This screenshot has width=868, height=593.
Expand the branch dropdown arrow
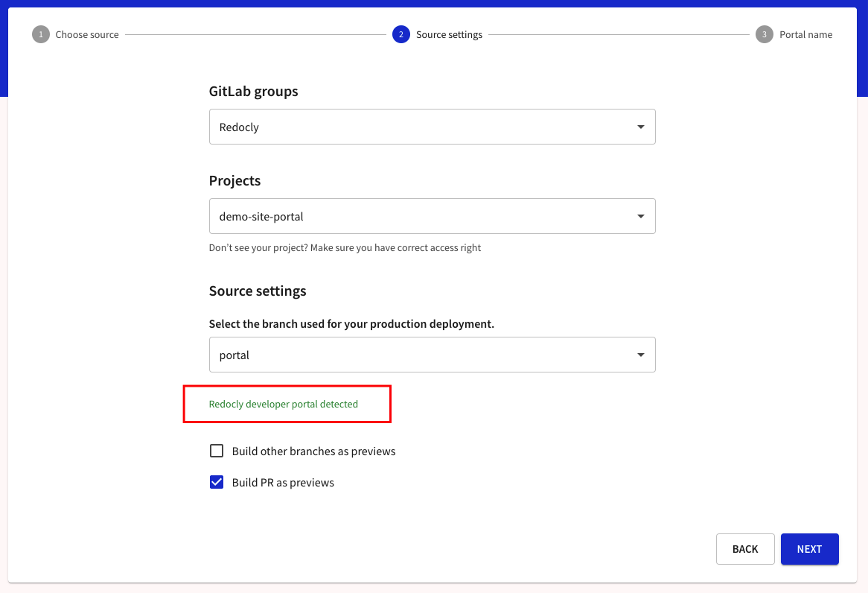(x=640, y=355)
